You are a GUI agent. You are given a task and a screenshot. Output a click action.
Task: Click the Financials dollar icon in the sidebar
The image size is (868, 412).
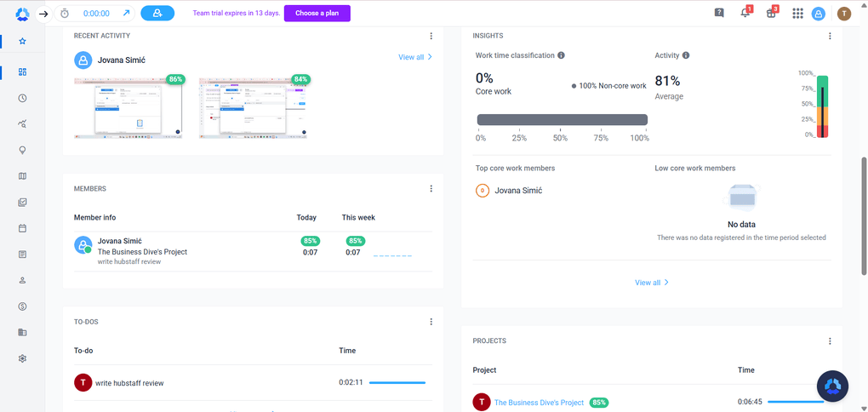pos(22,306)
